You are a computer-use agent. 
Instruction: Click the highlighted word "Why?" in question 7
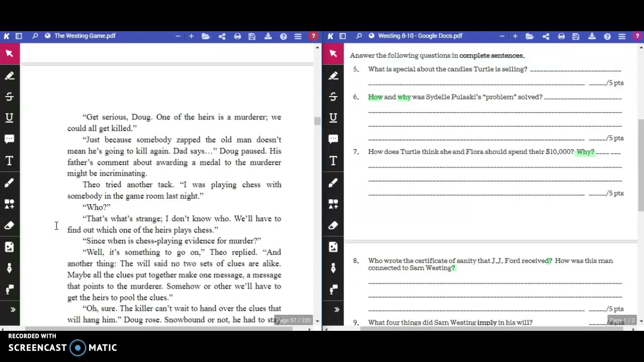pyautogui.click(x=585, y=152)
